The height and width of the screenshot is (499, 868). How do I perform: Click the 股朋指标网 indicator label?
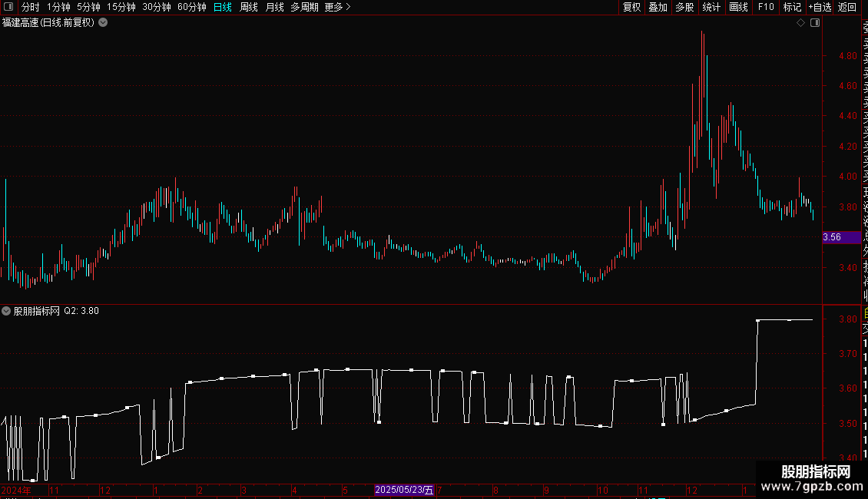coord(37,311)
